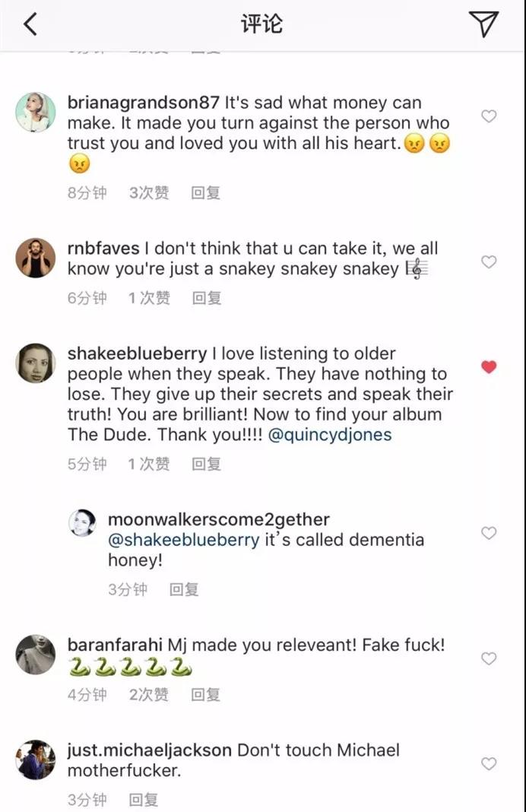Viewport: 526px width, 812px height.
Task: Like just.michaeljackson's comment
Action: tap(489, 763)
